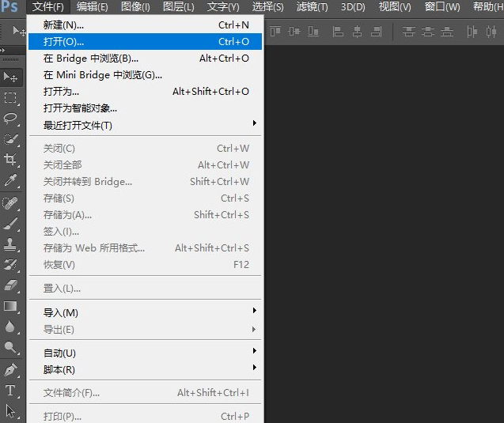Click align horizontal centers icon

point(357,32)
